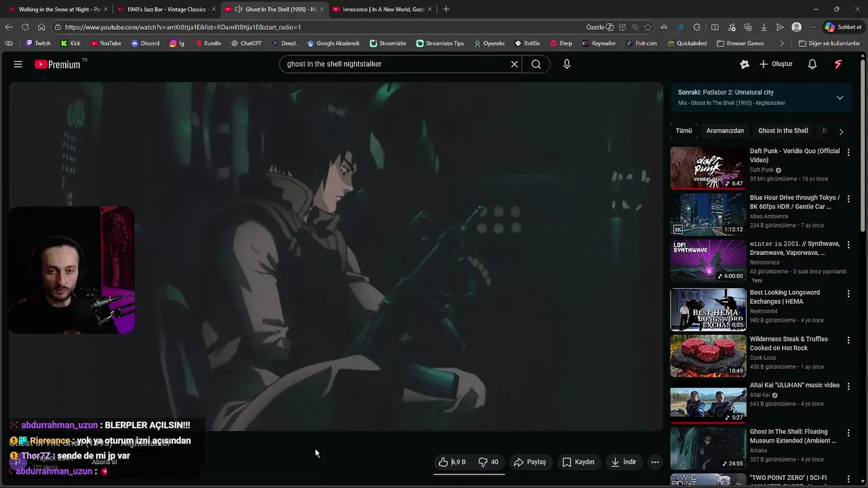Open Ghost In The Shell: Floating Museum title
This screenshot has height=488, width=868.
793,436
